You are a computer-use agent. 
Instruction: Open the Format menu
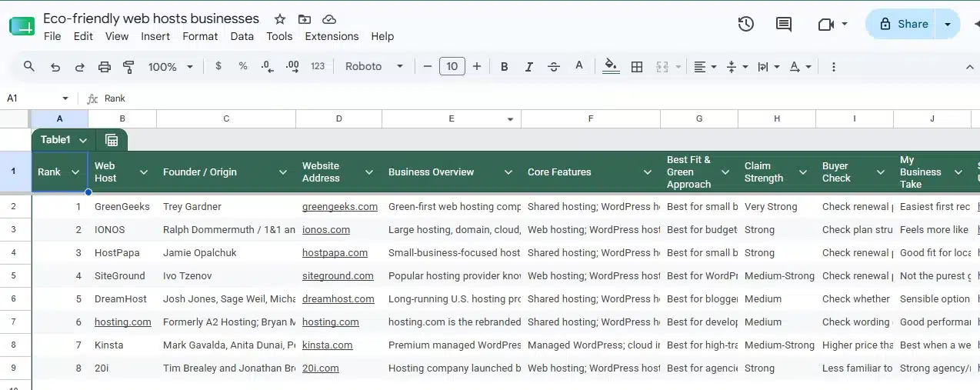point(200,36)
